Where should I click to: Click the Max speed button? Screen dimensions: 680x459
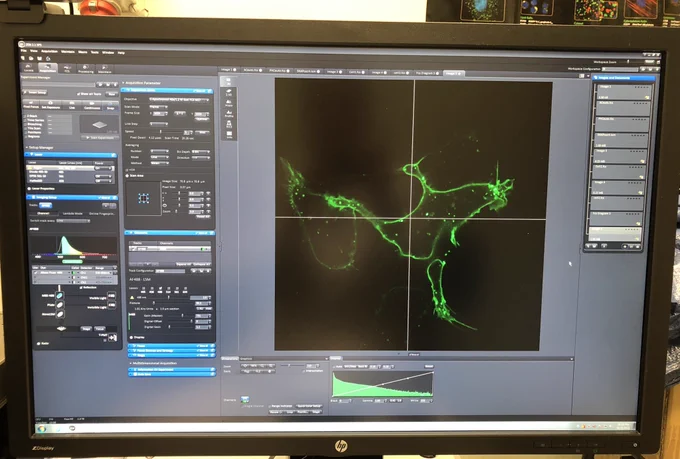coord(202,132)
